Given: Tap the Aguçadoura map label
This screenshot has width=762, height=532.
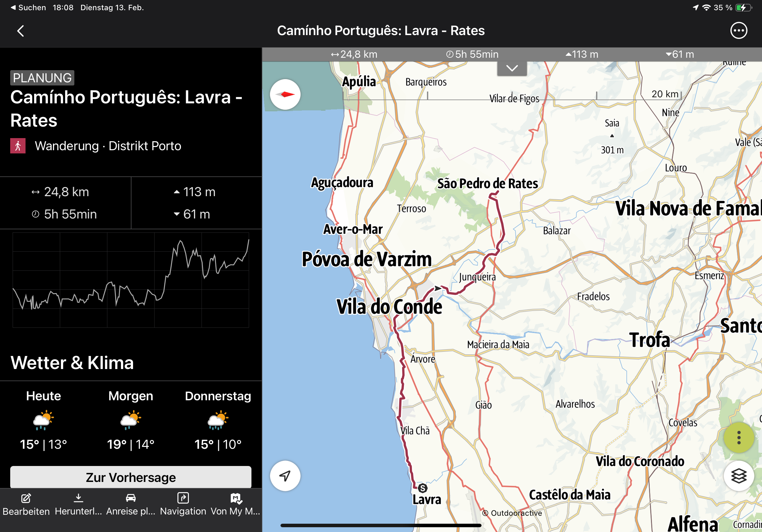Looking at the screenshot, I should click(x=342, y=183).
